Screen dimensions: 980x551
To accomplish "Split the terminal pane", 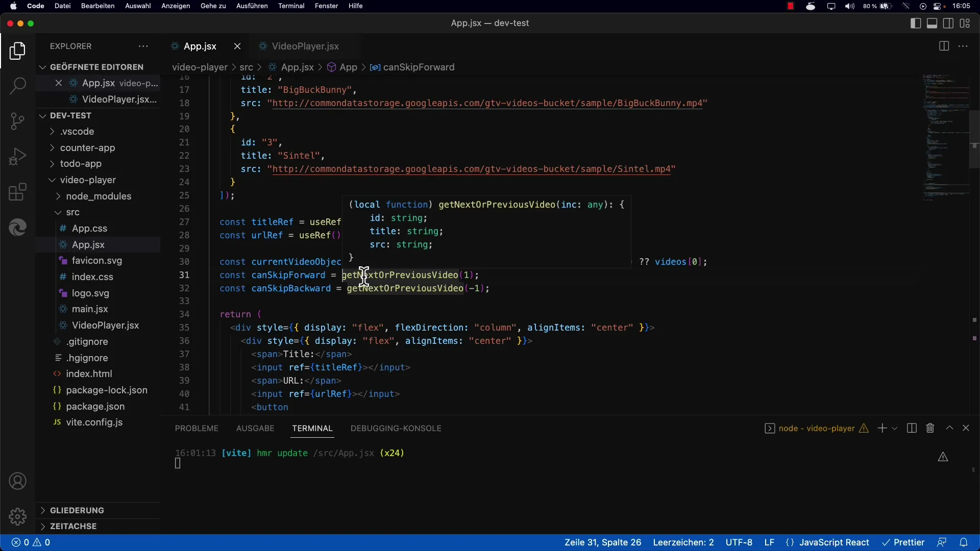I will point(912,428).
